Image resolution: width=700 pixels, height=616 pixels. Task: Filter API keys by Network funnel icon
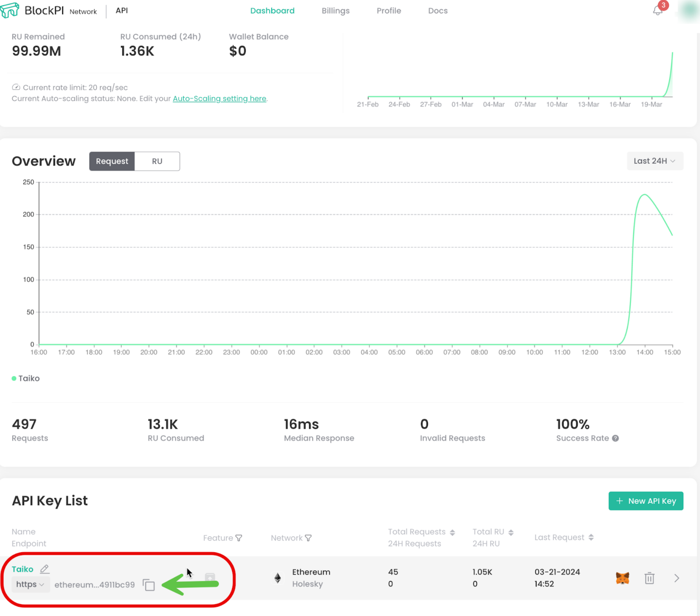coord(308,538)
